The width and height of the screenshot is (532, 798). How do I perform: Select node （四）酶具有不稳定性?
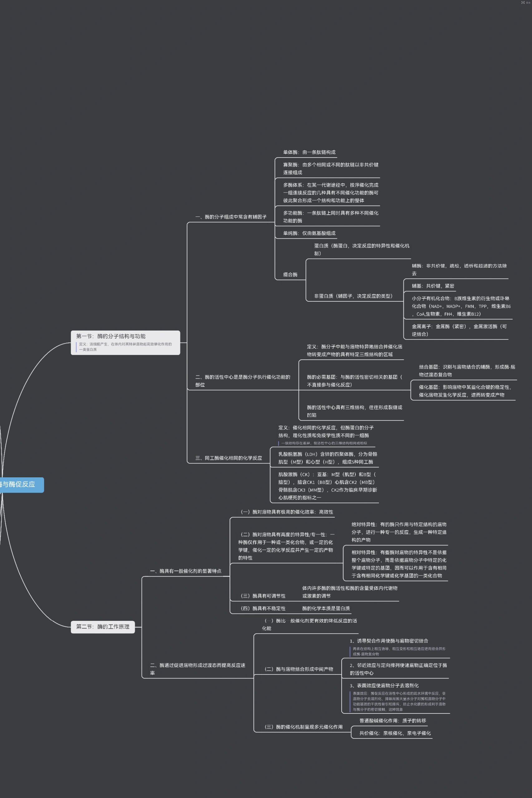pos(263,608)
